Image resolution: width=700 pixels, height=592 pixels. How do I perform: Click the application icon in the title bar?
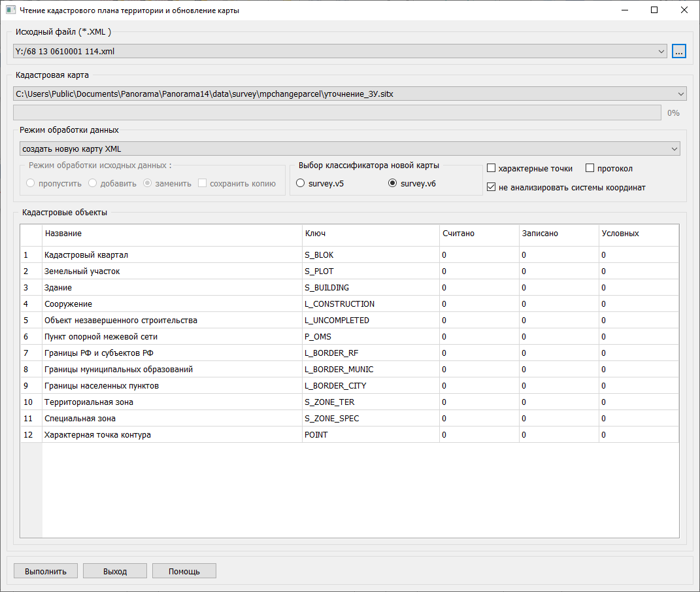(10, 10)
